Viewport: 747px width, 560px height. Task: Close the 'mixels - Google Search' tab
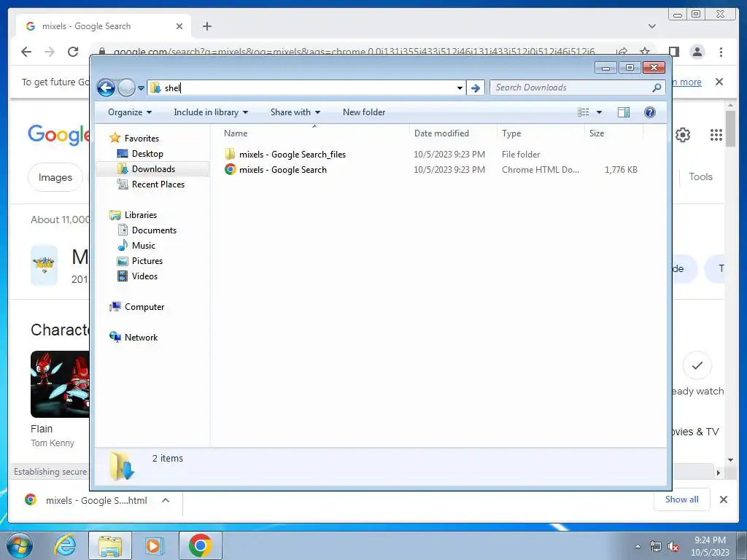point(179,26)
